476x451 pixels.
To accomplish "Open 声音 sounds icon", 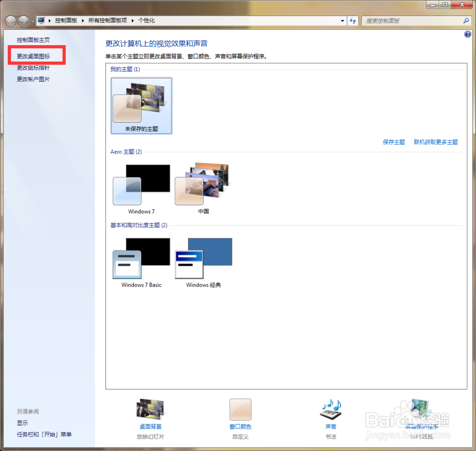I will coord(331,410).
